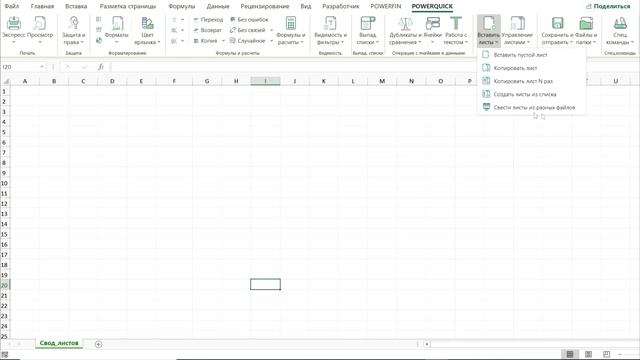Switch to the Разметка страницы tab
Image resolution: width=640 pixels, height=360 pixels.
click(128, 7)
